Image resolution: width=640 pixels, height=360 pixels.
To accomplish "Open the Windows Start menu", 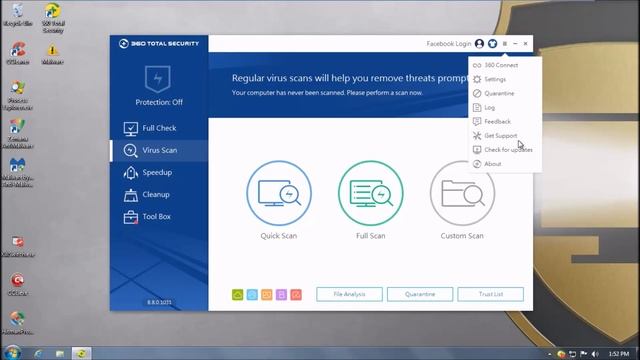I will tap(12, 353).
